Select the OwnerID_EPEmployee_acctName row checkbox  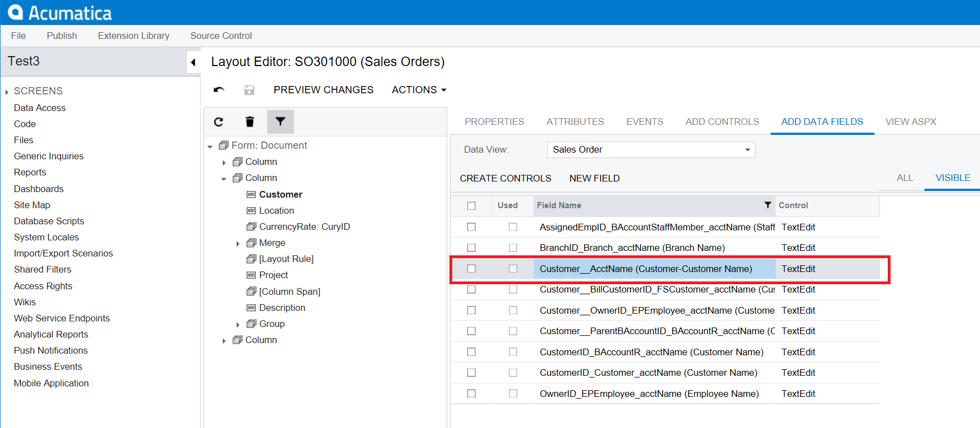click(x=472, y=394)
